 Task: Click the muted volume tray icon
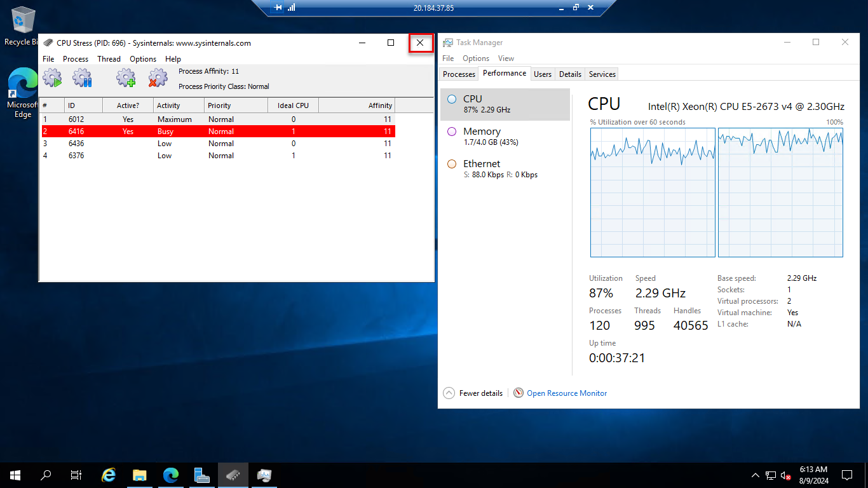pyautogui.click(x=786, y=475)
